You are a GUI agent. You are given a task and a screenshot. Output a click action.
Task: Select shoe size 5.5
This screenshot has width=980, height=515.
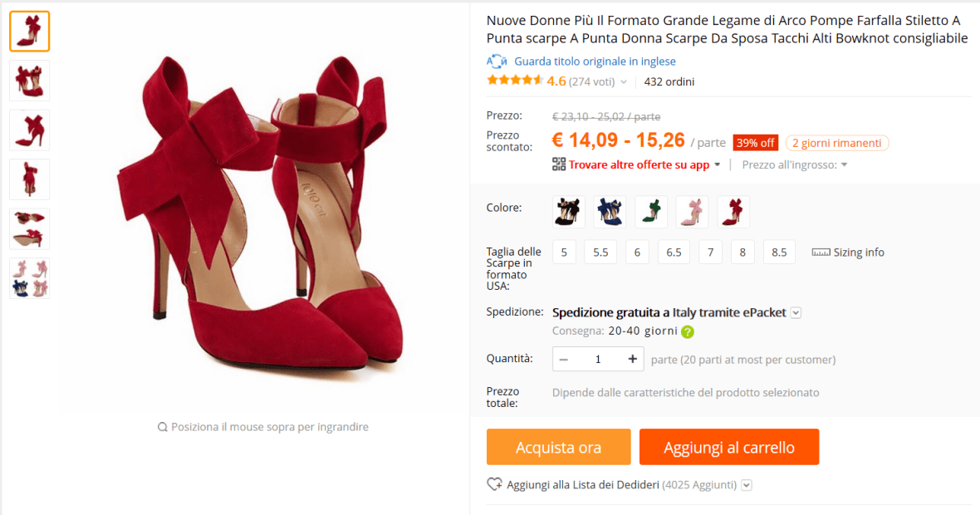(x=600, y=253)
